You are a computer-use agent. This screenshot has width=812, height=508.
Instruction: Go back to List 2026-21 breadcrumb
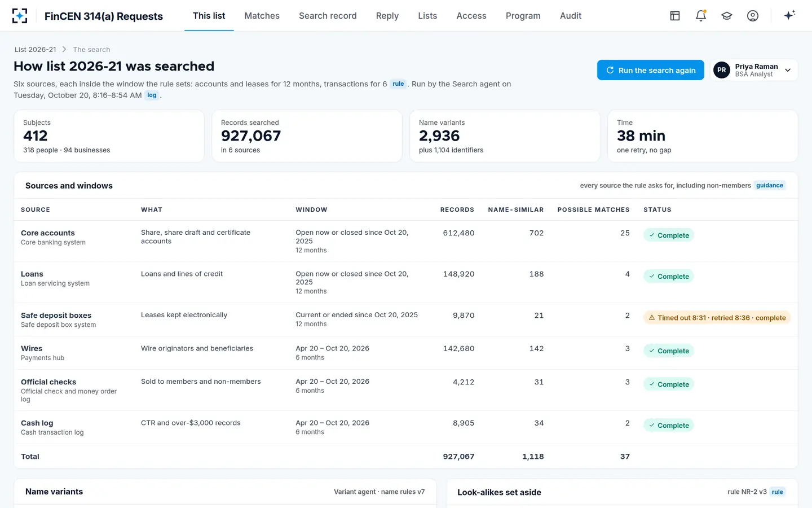[36, 50]
